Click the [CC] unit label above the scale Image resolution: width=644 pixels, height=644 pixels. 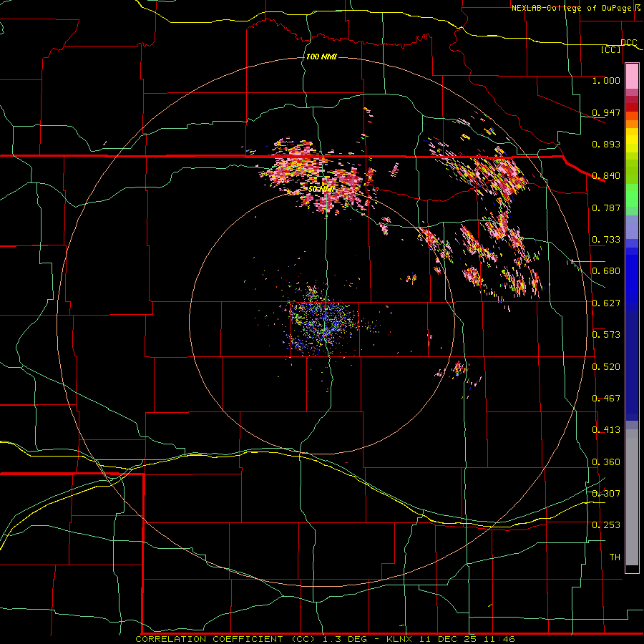point(611,49)
